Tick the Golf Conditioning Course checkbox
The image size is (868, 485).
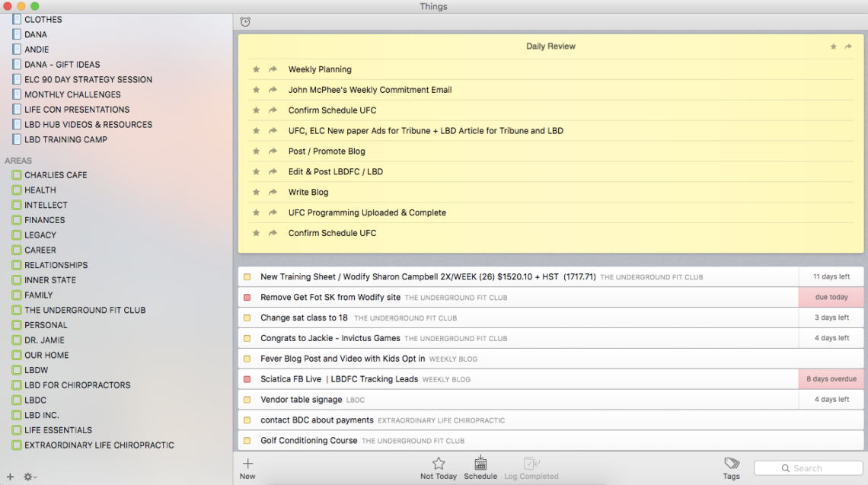[x=247, y=441]
